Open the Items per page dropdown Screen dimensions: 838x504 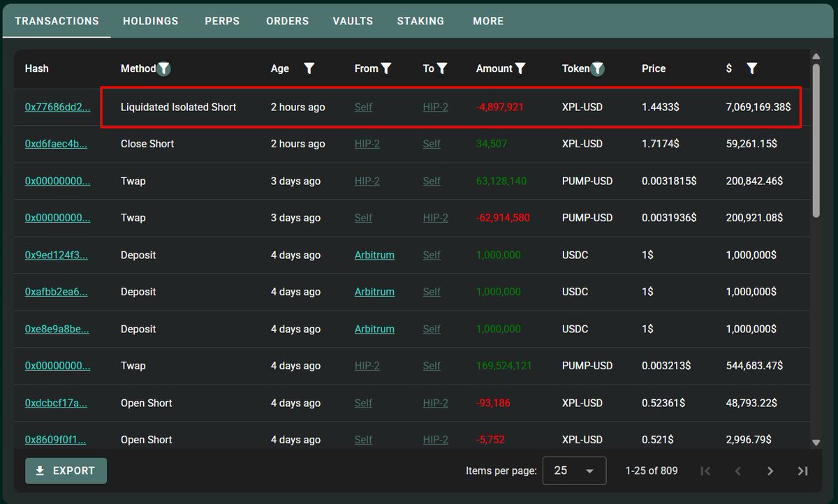point(574,470)
